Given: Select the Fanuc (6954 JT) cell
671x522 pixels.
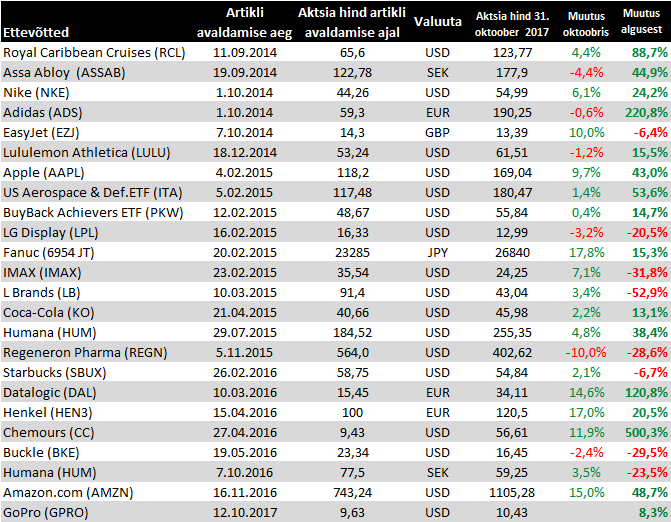Looking at the screenshot, I should point(53,252).
